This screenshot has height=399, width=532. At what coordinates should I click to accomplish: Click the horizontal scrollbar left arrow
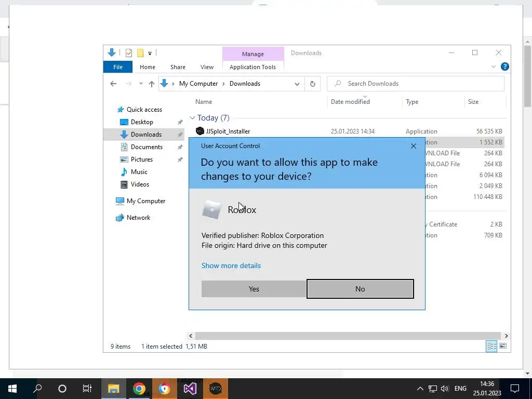191,336
